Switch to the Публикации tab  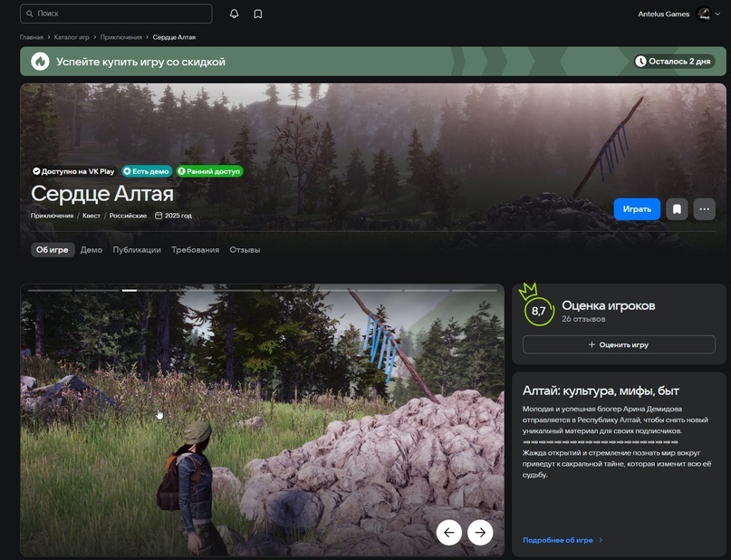coord(137,249)
